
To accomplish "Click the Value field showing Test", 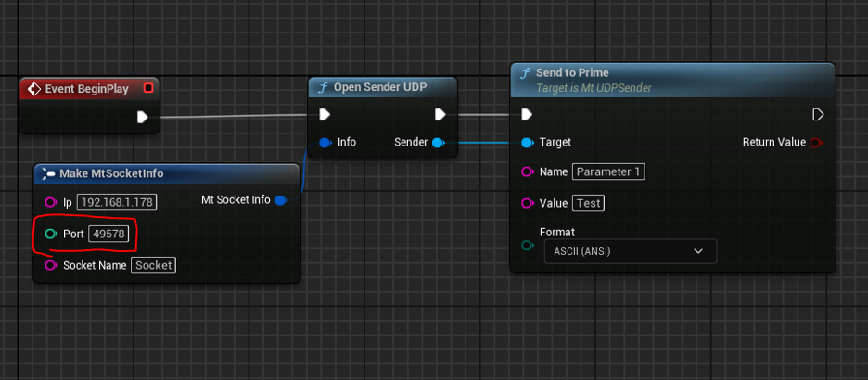I will click(588, 203).
